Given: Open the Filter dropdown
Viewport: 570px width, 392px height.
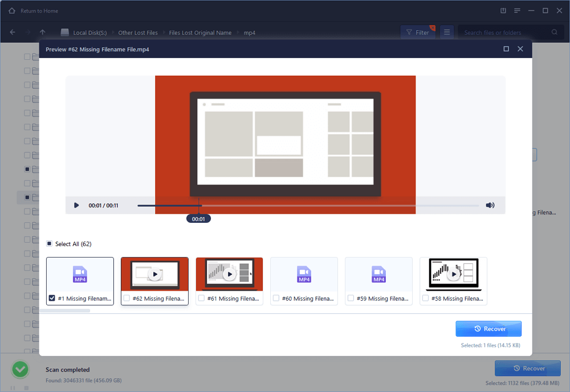Looking at the screenshot, I should coord(417,32).
